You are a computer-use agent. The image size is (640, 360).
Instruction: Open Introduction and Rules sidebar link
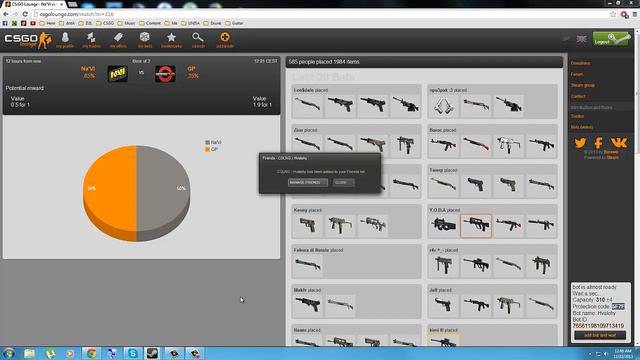pos(591,107)
